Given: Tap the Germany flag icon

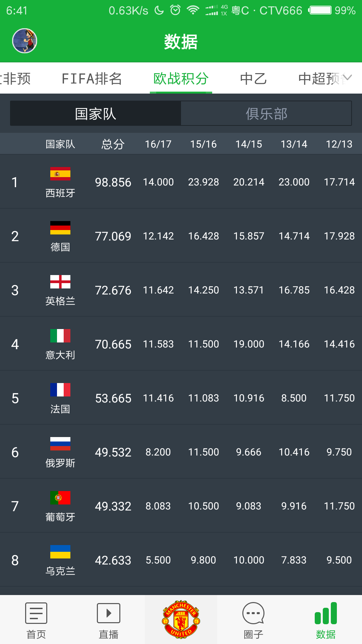Looking at the screenshot, I should pyautogui.click(x=60, y=228).
